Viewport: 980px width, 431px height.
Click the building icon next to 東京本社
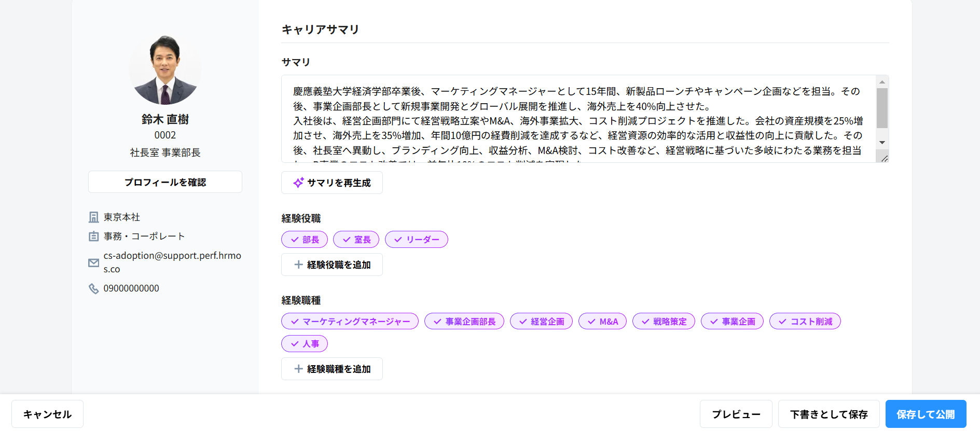[x=94, y=217]
